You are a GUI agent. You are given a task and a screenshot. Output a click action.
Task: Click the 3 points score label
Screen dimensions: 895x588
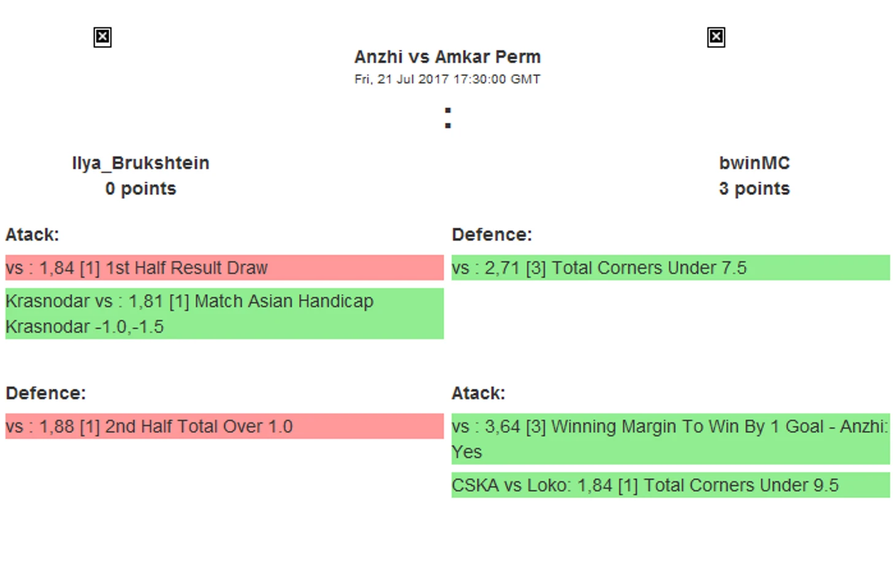[754, 189]
